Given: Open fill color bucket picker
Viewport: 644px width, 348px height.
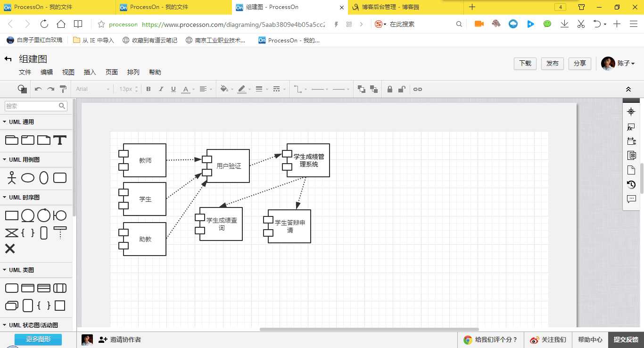Looking at the screenshot, I should (x=224, y=89).
